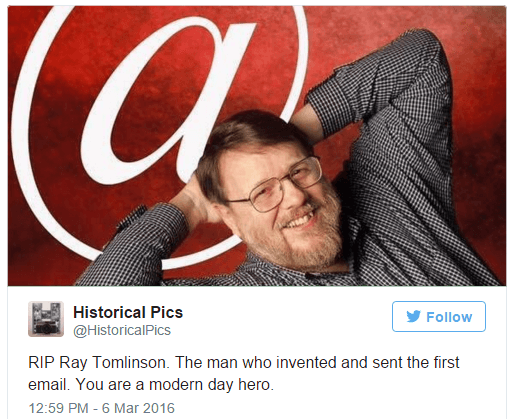Click the word RIP starting the tweet
The image size is (513, 419).
point(41,363)
